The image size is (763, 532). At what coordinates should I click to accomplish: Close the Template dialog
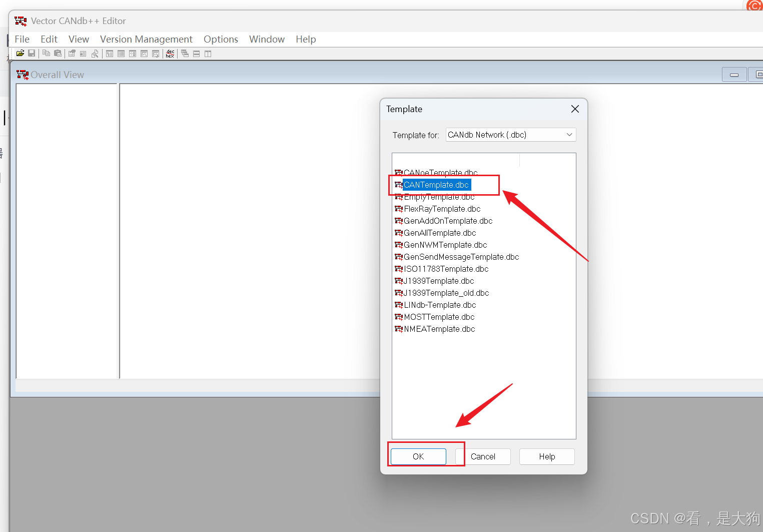pyautogui.click(x=575, y=109)
